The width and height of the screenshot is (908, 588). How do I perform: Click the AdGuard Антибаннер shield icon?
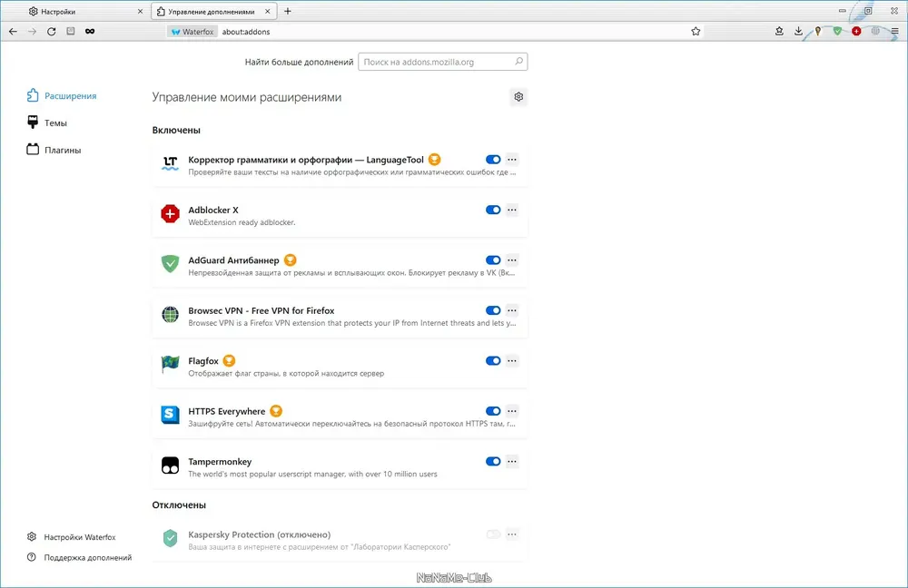171,264
